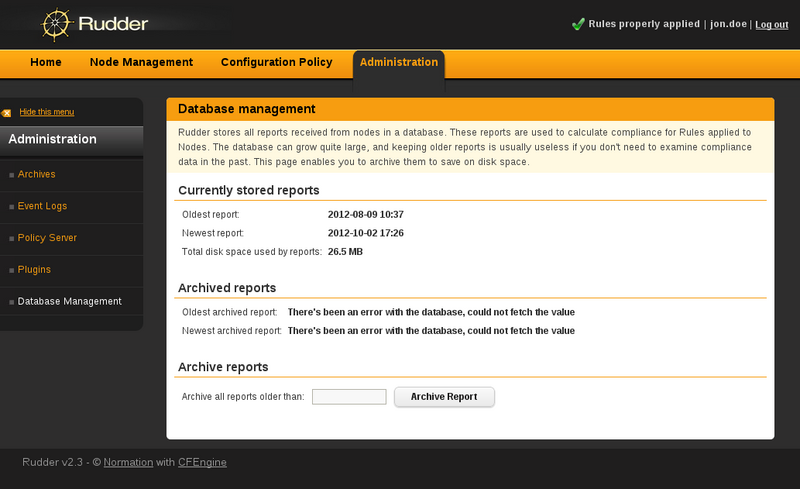Open Archives in the sidebar
Viewport: 800px width, 489px height.
36,174
